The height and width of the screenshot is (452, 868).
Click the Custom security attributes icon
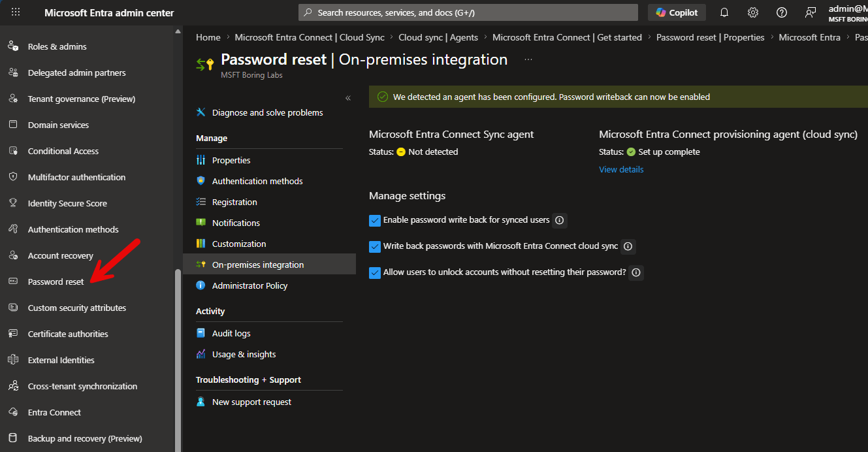(x=12, y=308)
